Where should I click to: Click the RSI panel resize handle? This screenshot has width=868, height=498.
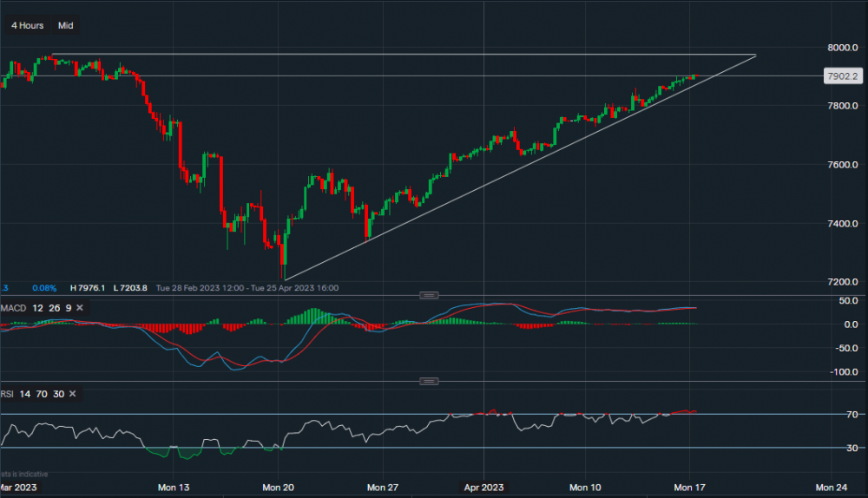[x=430, y=381]
